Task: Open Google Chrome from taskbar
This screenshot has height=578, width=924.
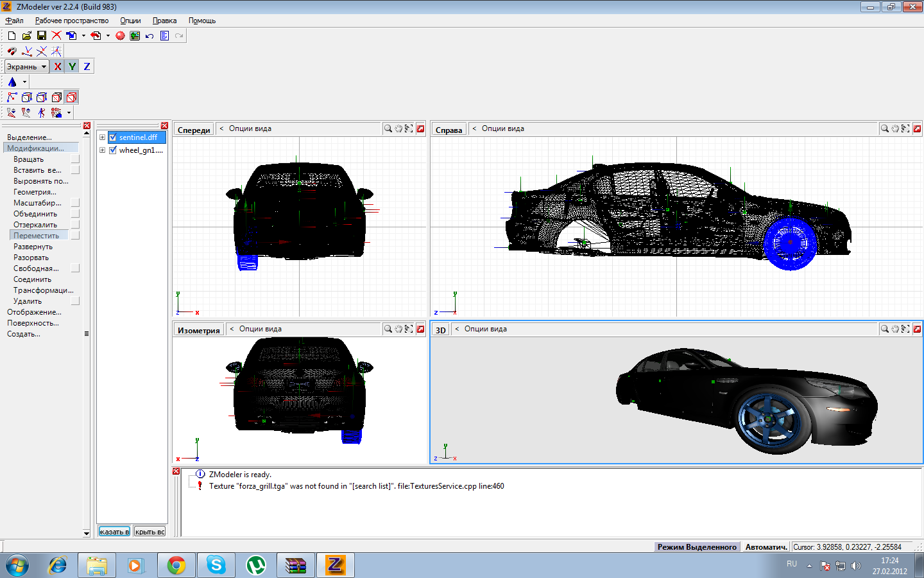Action: coord(176,565)
